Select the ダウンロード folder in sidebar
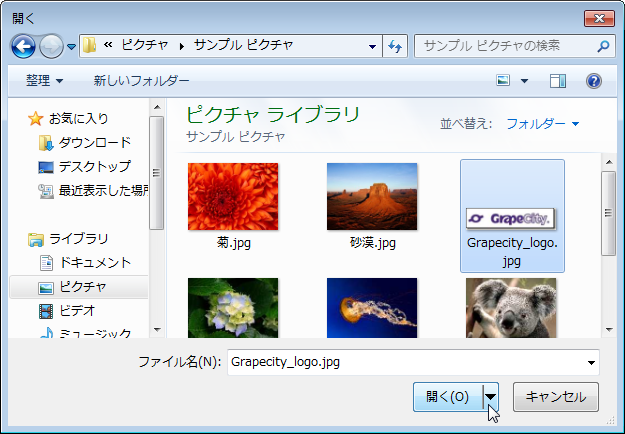This screenshot has width=625, height=434. pyautogui.click(x=94, y=143)
